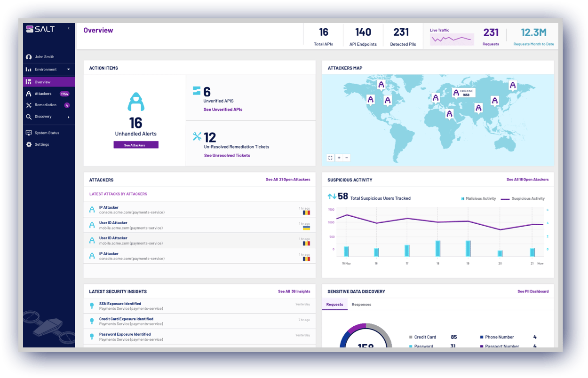Click the 16 Total APIs stat
The height and width of the screenshot is (378, 588).
point(324,36)
